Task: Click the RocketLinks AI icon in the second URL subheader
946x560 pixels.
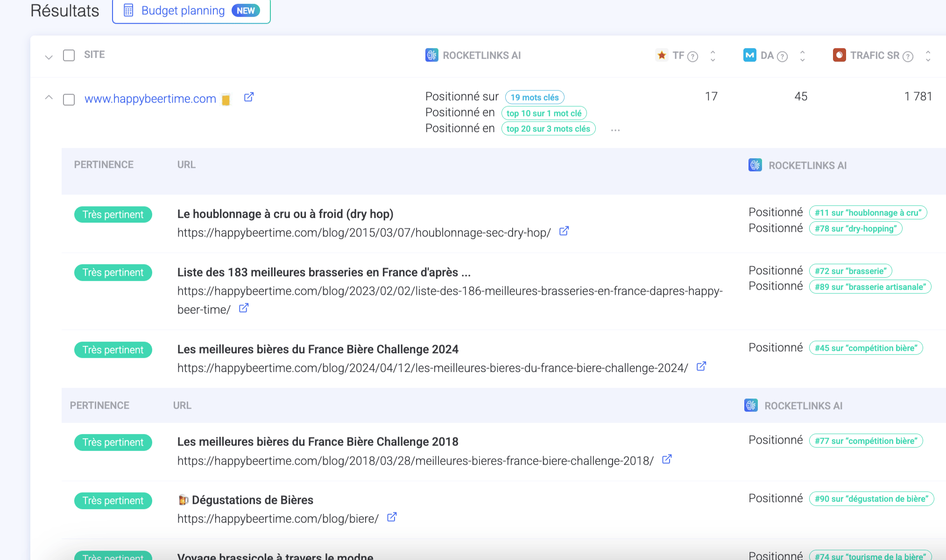Action: (x=751, y=405)
